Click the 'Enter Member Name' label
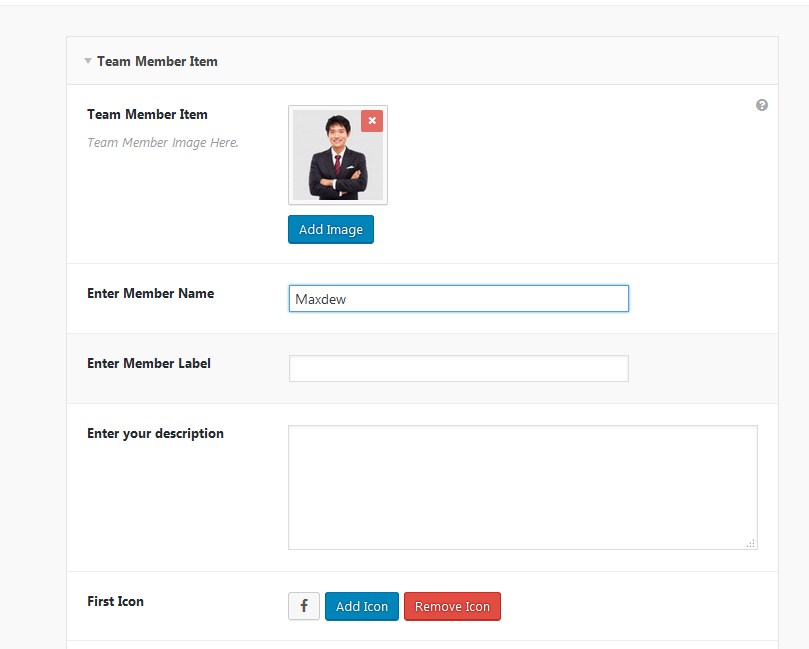The image size is (809, 649). (151, 294)
